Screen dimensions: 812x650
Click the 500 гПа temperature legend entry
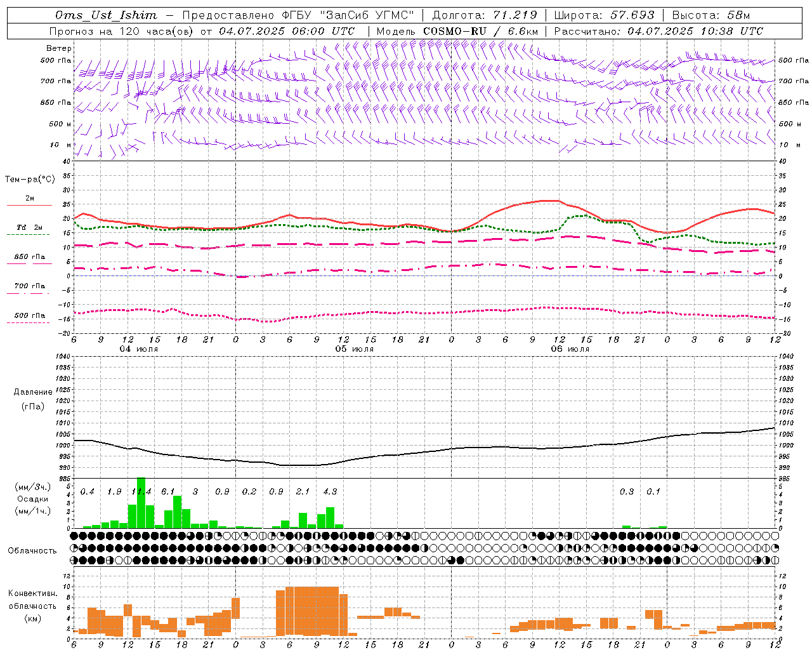click(30, 315)
